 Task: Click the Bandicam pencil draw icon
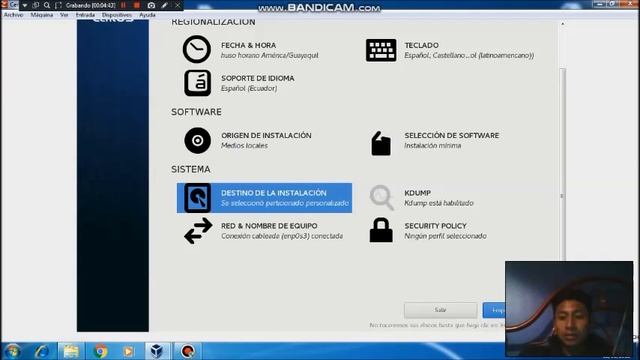(x=164, y=5)
